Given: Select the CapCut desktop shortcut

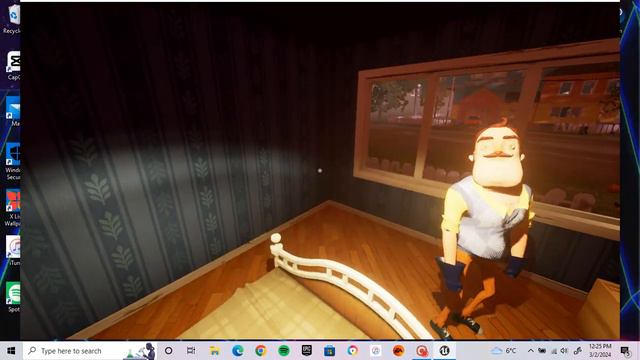Looking at the screenshot, I should pos(13,65).
